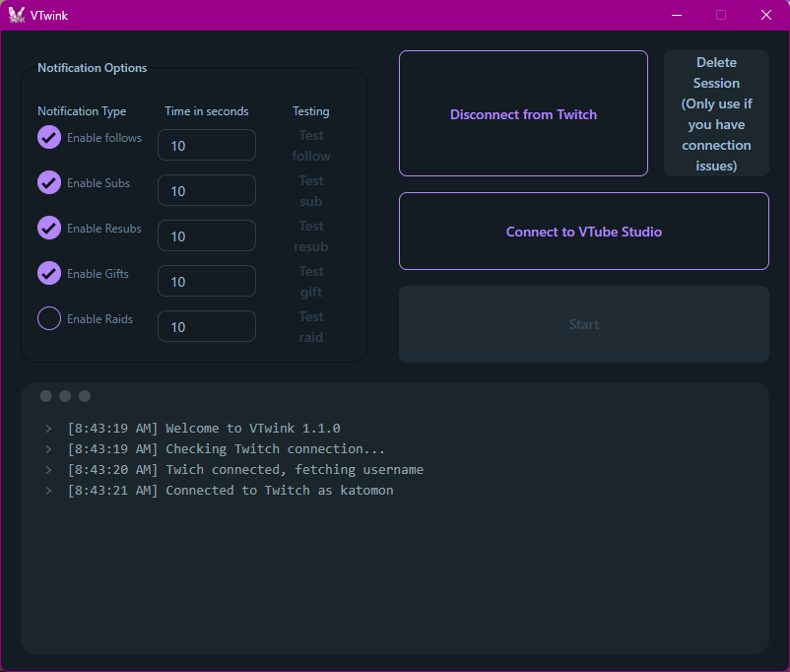Viewport: 790px width, 672px height.
Task: Click Connect to VTube Studio
Action: click(x=584, y=232)
